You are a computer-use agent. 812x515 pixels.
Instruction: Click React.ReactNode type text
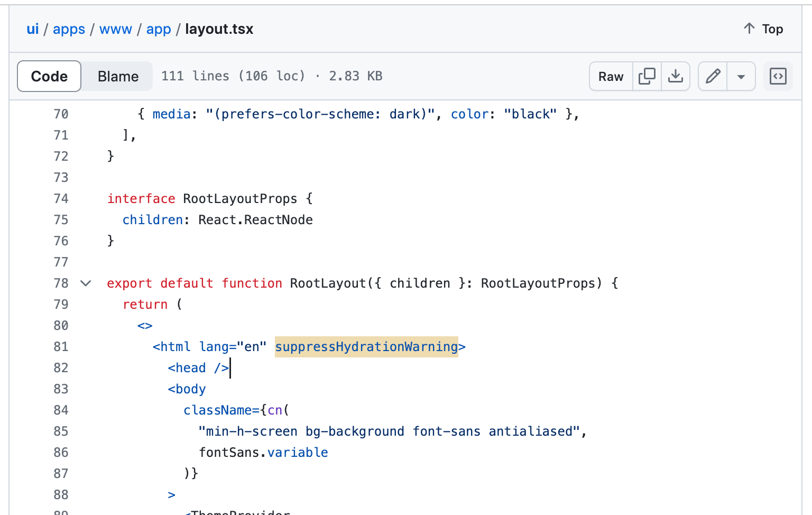(x=255, y=220)
